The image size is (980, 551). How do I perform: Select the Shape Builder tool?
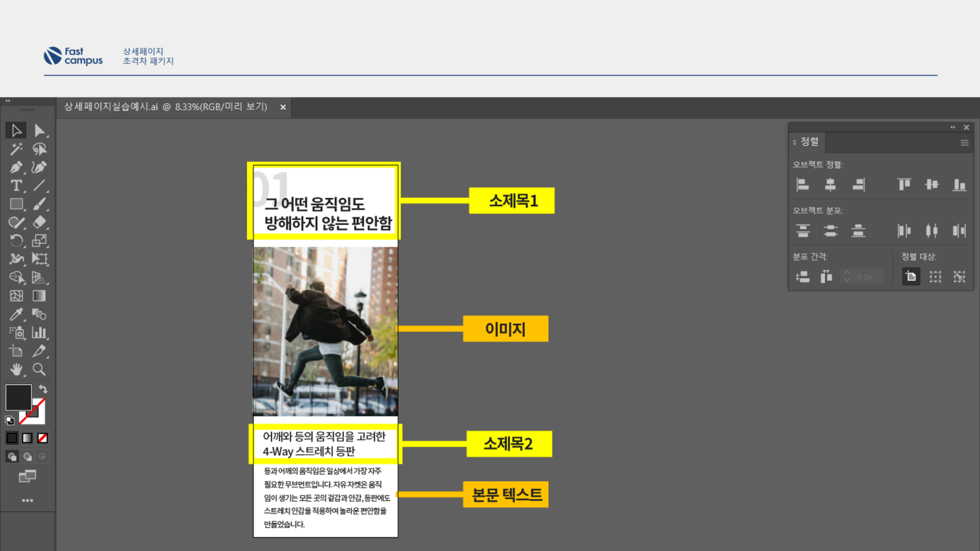click(x=16, y=277)
